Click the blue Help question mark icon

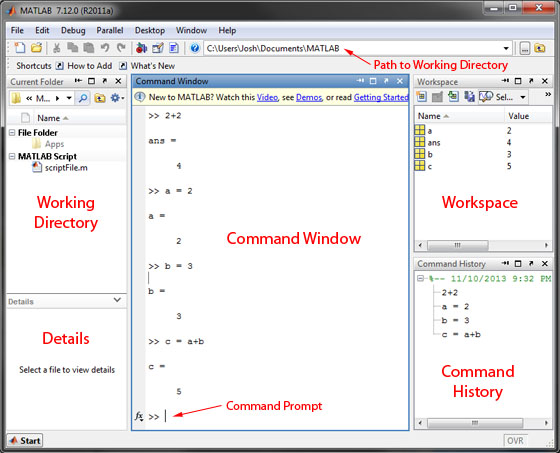pos(195,48)
